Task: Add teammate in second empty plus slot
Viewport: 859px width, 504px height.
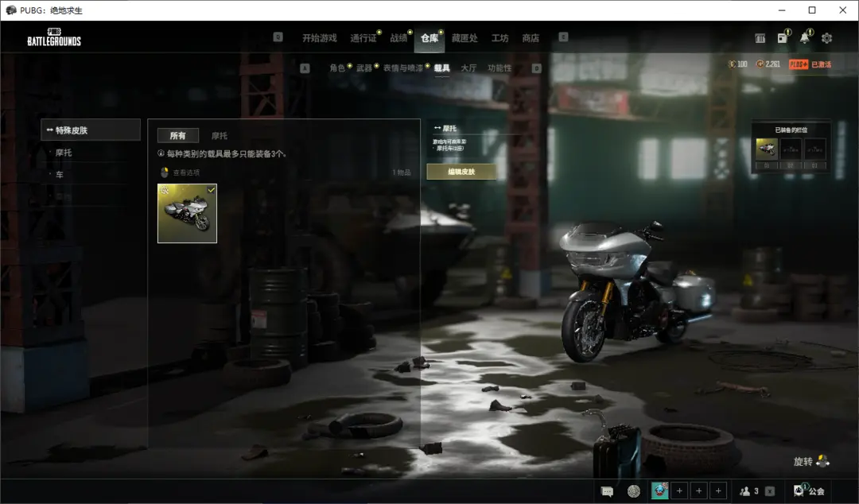Action: click(x=699, y=490)
